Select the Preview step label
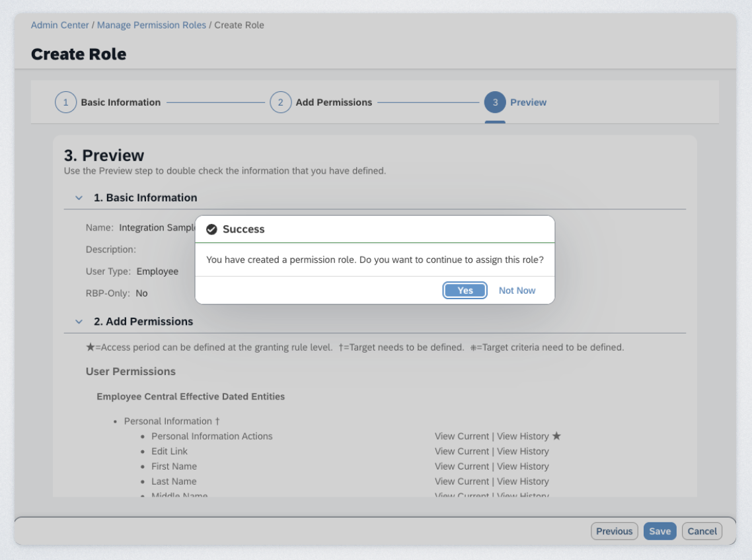Screen dimensions: 752x560 point(528,102)
